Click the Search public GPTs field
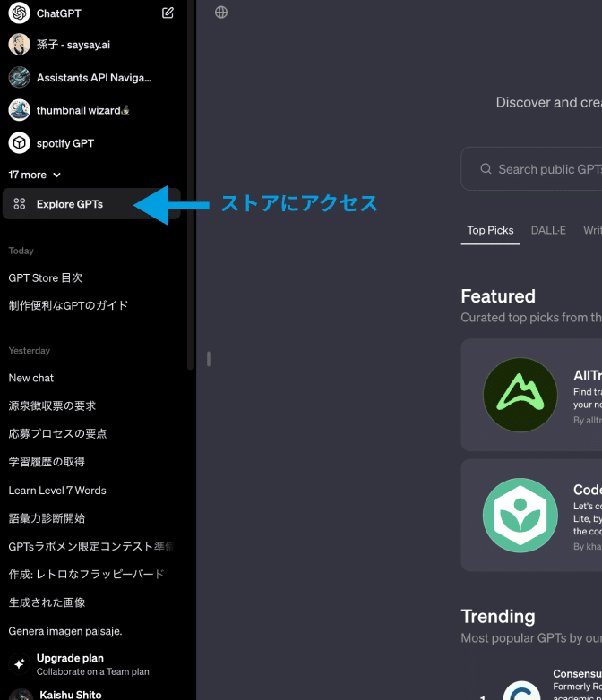This screenshot has width=602, height=700. 546,169
